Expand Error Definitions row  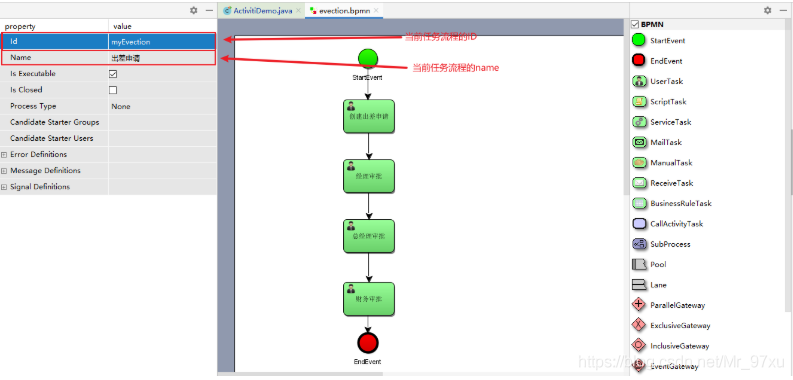(x=4, y=154)
